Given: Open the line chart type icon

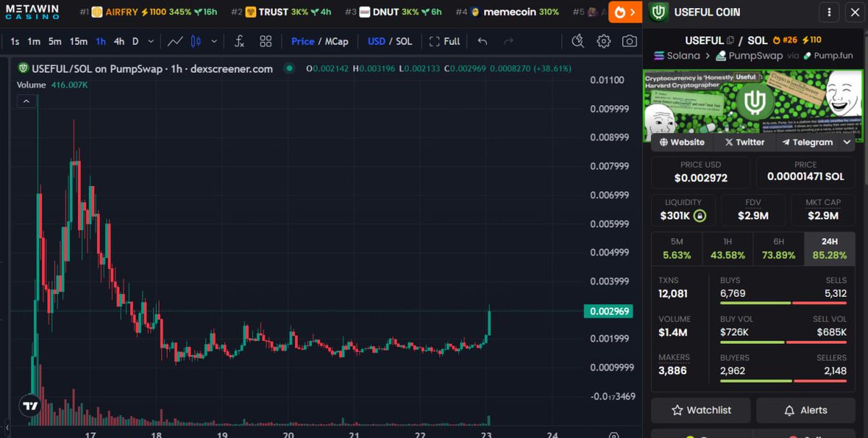Looking at the screenshot, I should point(175,41).
